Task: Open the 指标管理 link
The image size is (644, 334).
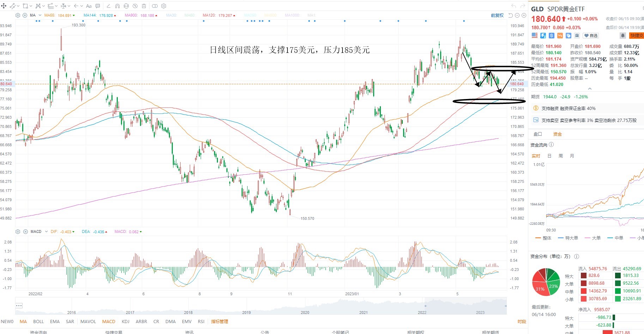Action: click(x=219, y=321)
